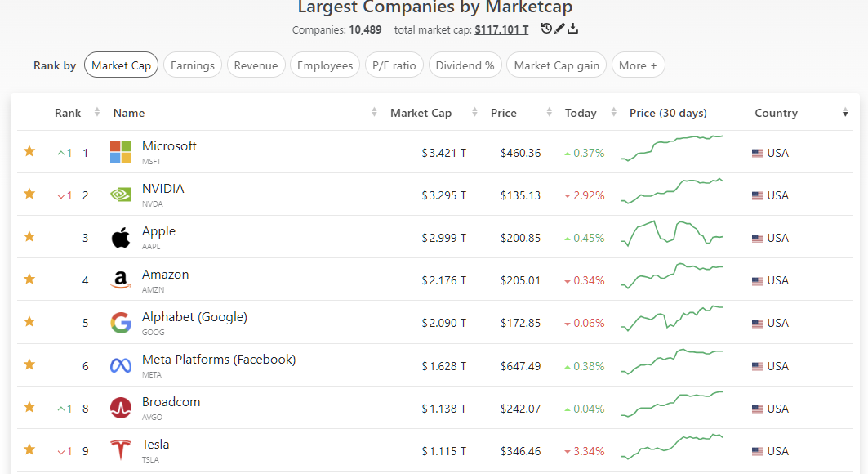Click the USA flag next to Amazon
The width and height of the screenshot is (868, 474).
tap(758, 279)
